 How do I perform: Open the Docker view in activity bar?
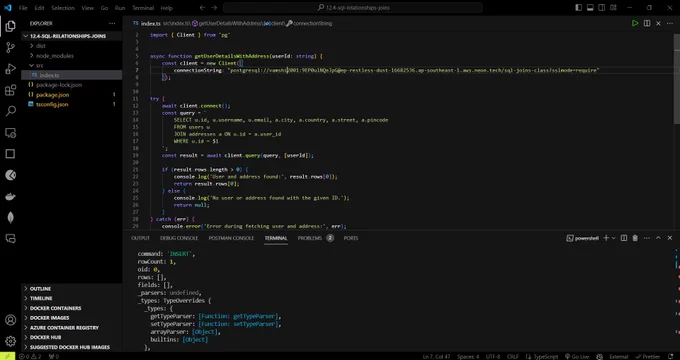pos(10,196)
